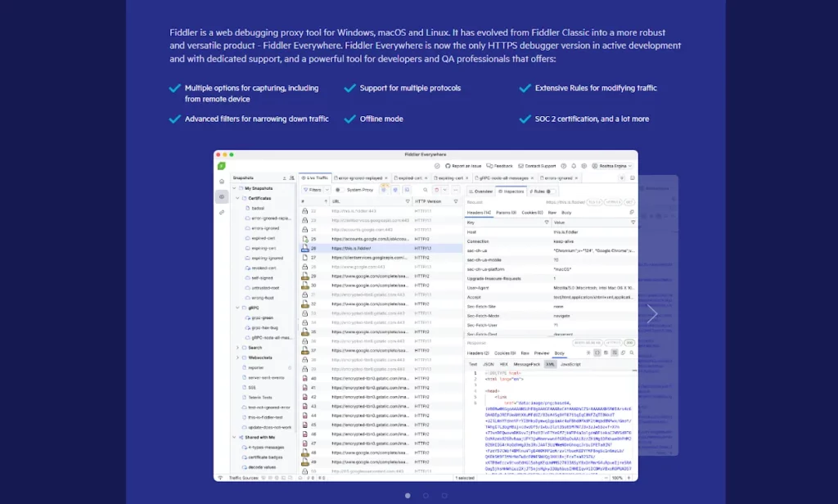
Task: Click the green Fiddler logo icon
Action: pos(221,166)
